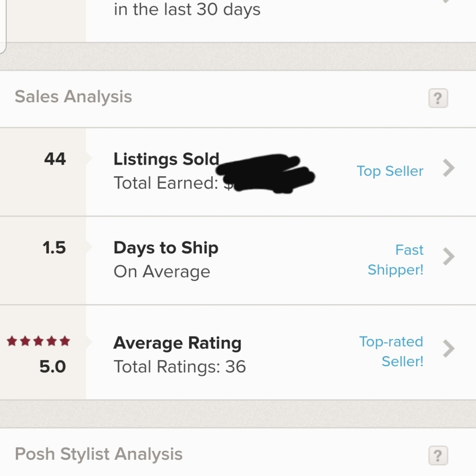Click the fifth star of the average rating
The height and width of the screenshot is (476, 476).
pos(64,341)
